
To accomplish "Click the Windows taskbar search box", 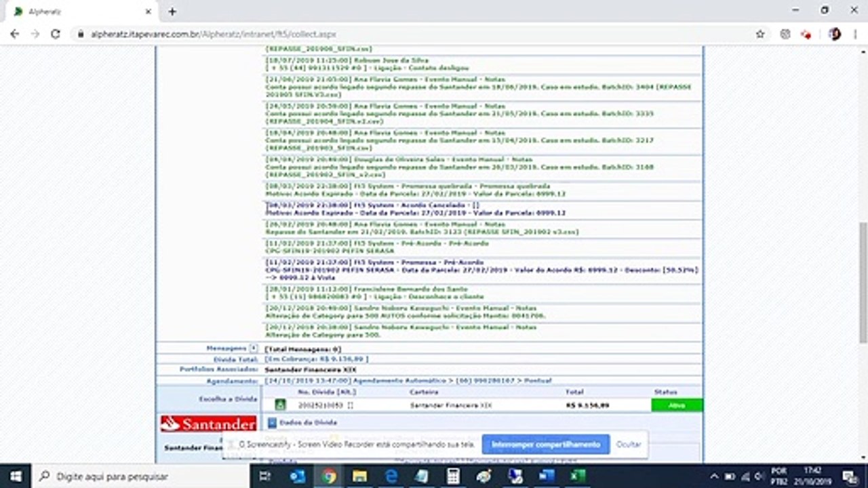I will [x=141, y=476].
